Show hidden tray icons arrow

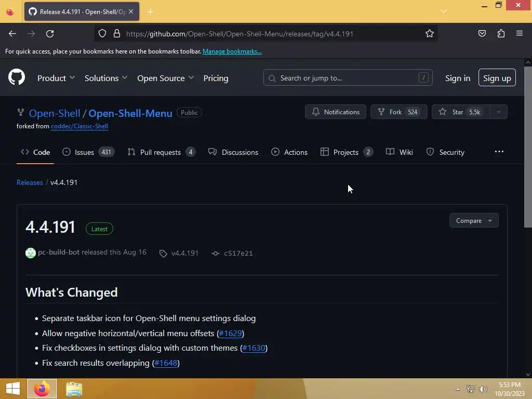click(x=458, y=389)
